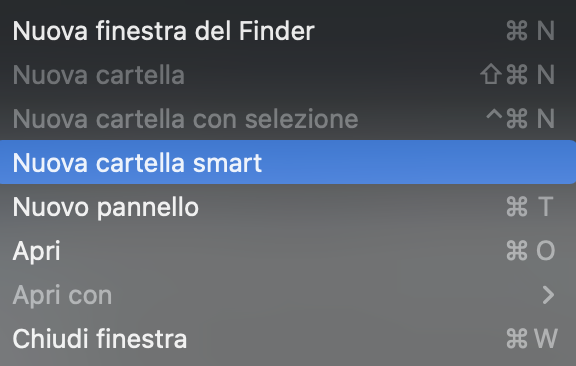Expand the Apri con submenu

[x=288, y=295]
